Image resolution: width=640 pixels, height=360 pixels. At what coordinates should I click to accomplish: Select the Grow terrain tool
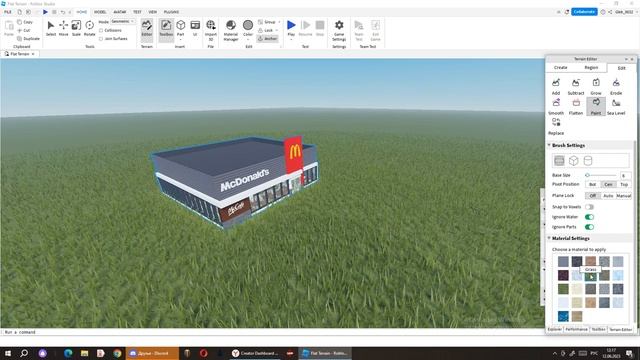click(596, 87)
